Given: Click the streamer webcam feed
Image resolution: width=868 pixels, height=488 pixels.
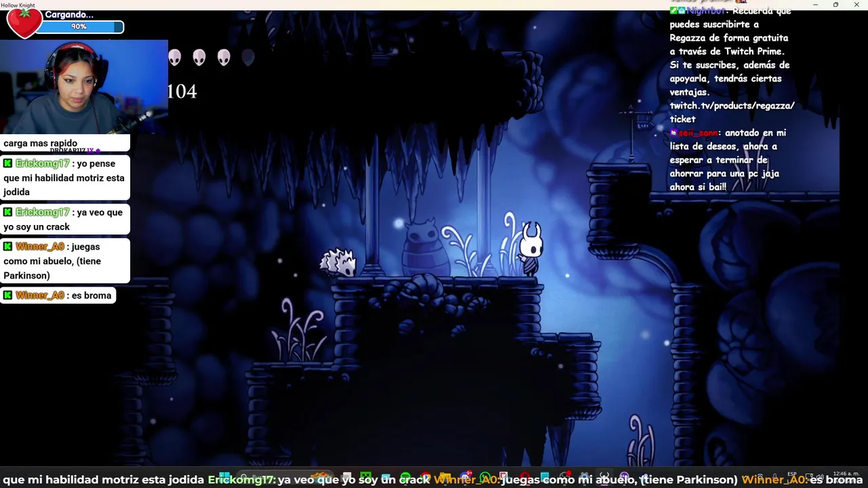Looking at the screenshot, I should point(83,87).
